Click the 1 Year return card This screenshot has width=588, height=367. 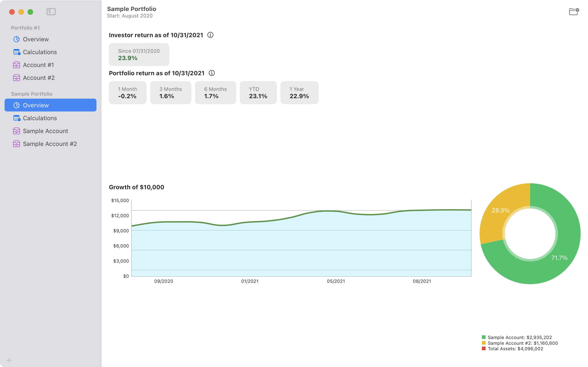(299, 93)
